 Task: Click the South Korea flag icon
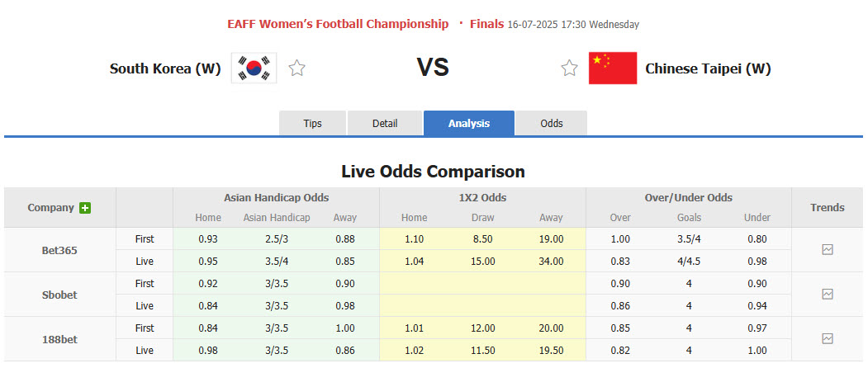[x=254, y=68]
